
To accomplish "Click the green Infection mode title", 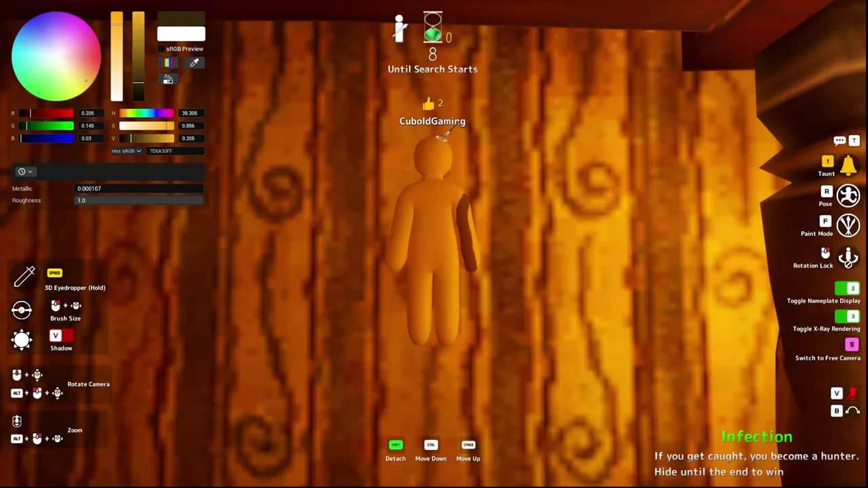I will pos(757,437).
